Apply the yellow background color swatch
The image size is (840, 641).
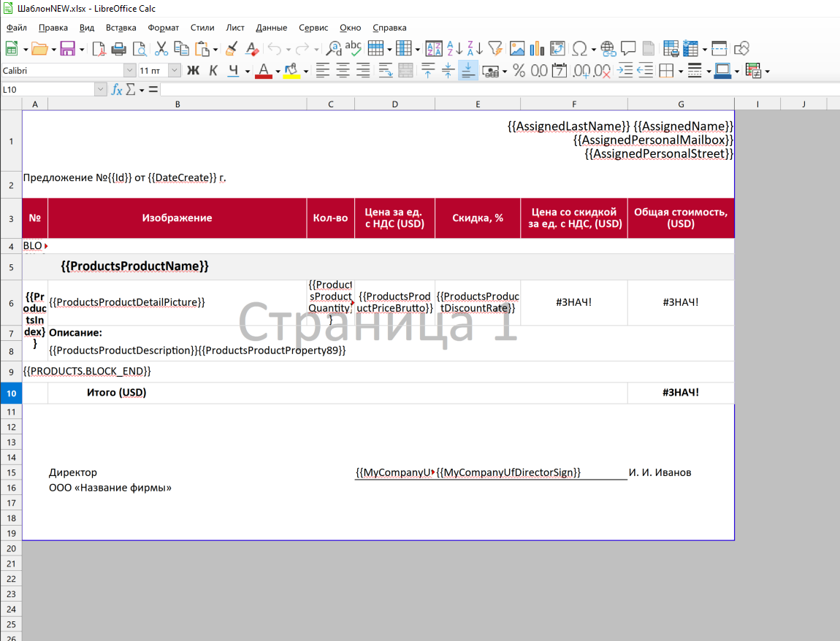tap(291, 71)
